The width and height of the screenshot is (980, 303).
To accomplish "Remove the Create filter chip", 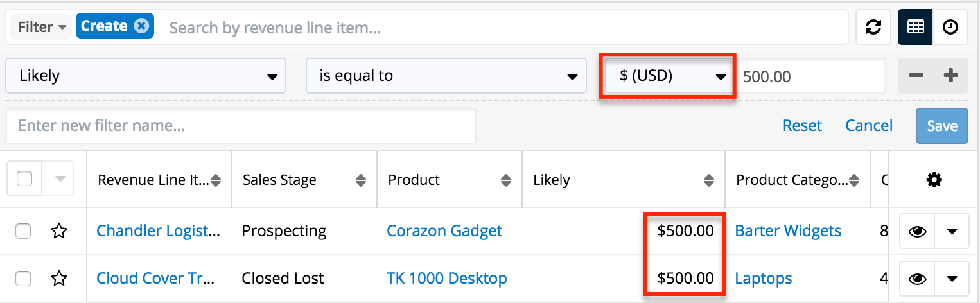I will coord(142,26).
